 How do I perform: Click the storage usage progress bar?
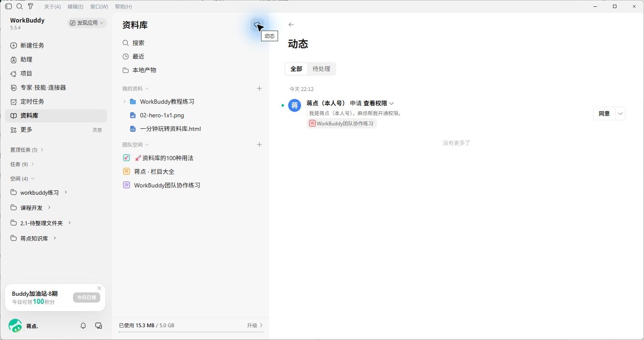pyautogui.click(x=191, y=331)
